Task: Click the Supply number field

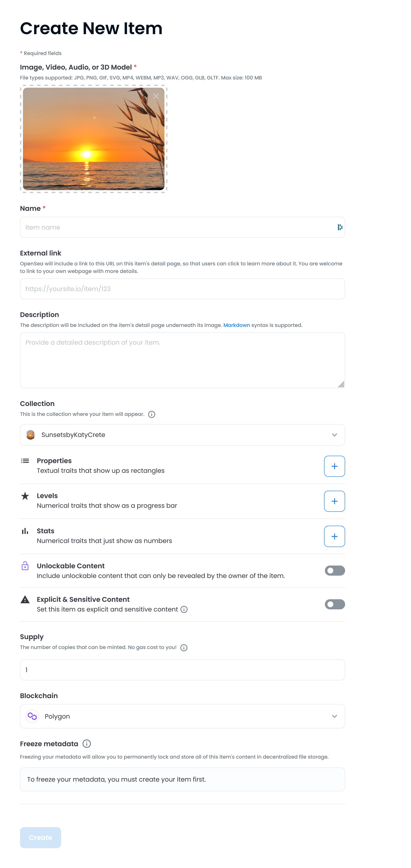Action: [182, 669]
